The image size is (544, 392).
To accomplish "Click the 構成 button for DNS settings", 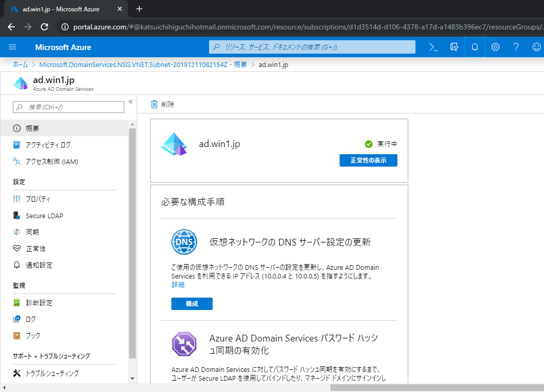I will 192,304.
